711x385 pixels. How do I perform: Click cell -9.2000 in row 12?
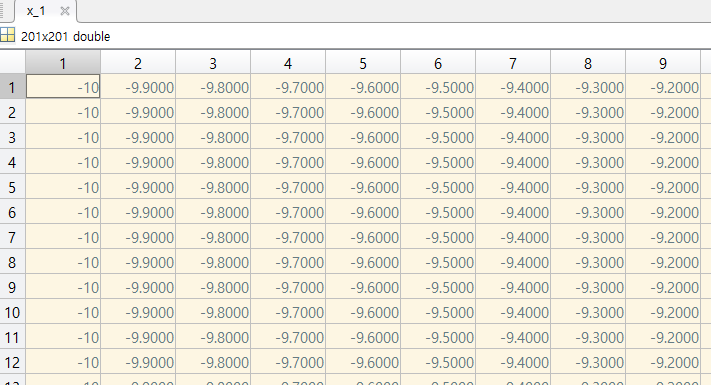663,361
